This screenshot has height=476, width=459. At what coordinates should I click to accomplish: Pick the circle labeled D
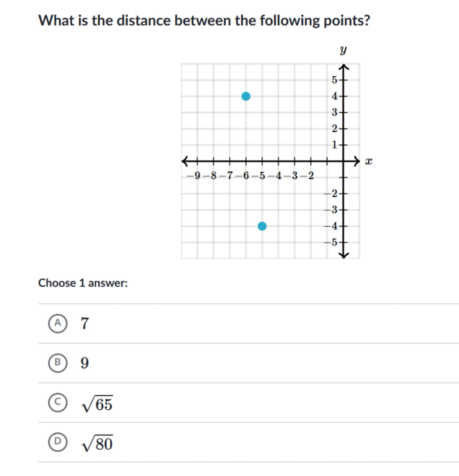pyautogui.click(x=58, y=441)
